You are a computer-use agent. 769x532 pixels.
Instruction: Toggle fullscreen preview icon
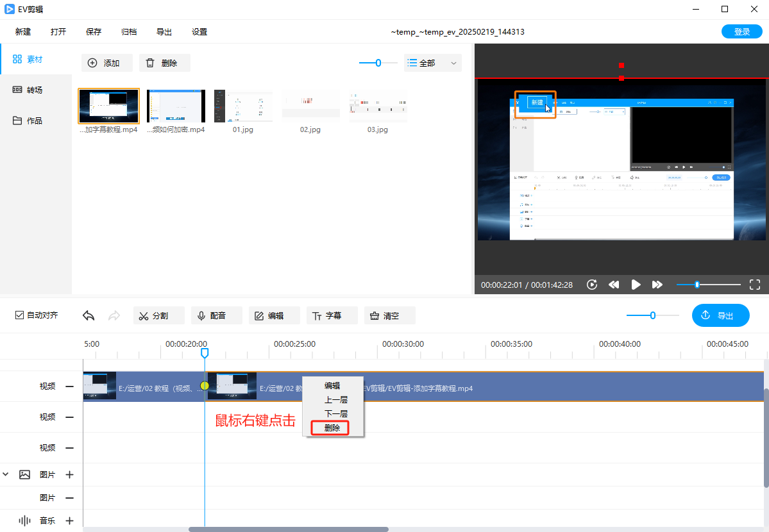(x=755, y=285)
